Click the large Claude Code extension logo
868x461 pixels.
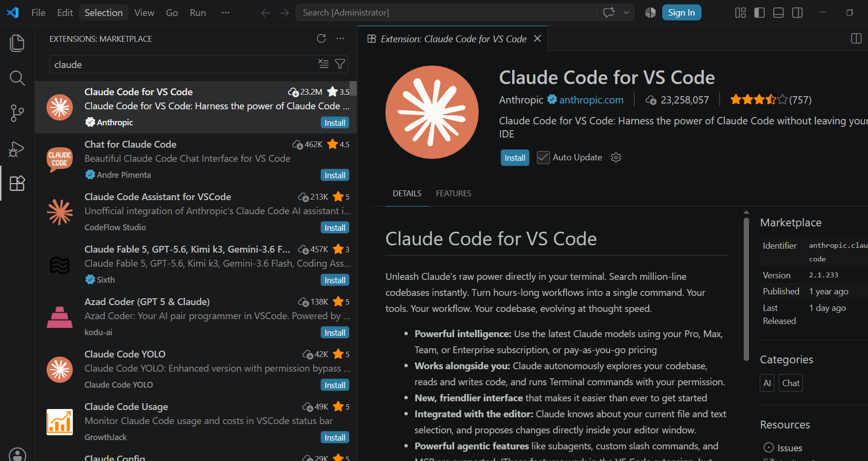coord(432,112)
